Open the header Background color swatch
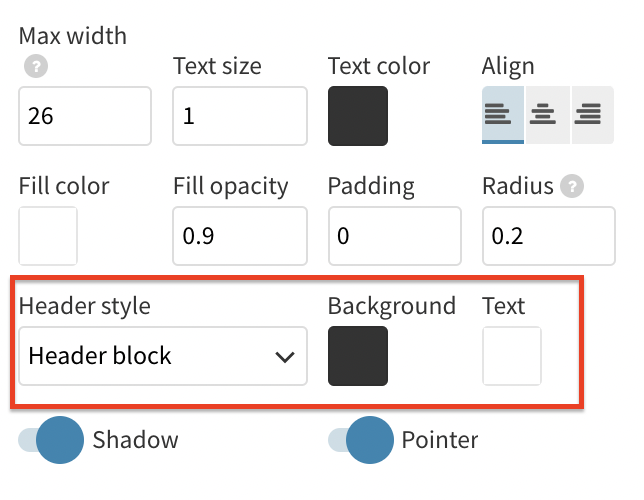644x500 pixels. click(x=358, y=356)
